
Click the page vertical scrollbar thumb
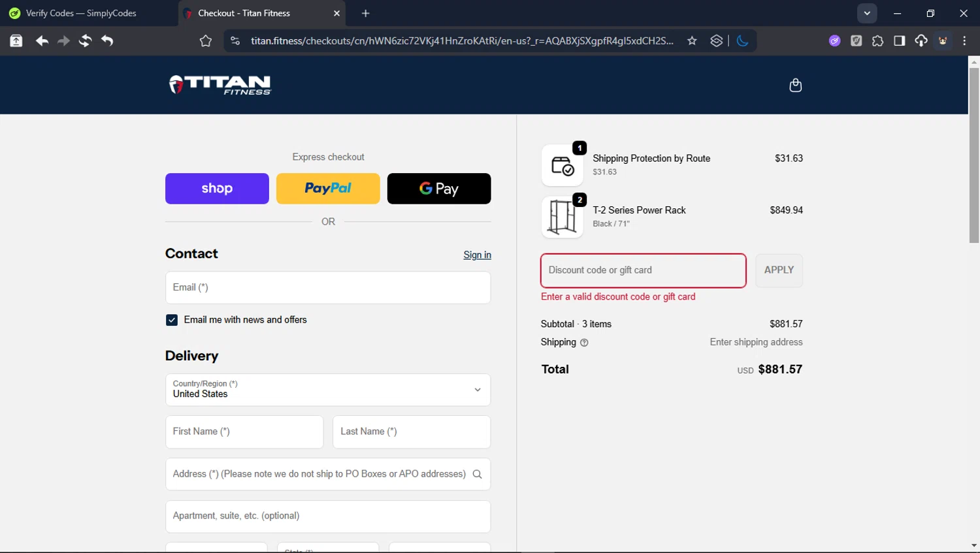(x=974, y=155)
